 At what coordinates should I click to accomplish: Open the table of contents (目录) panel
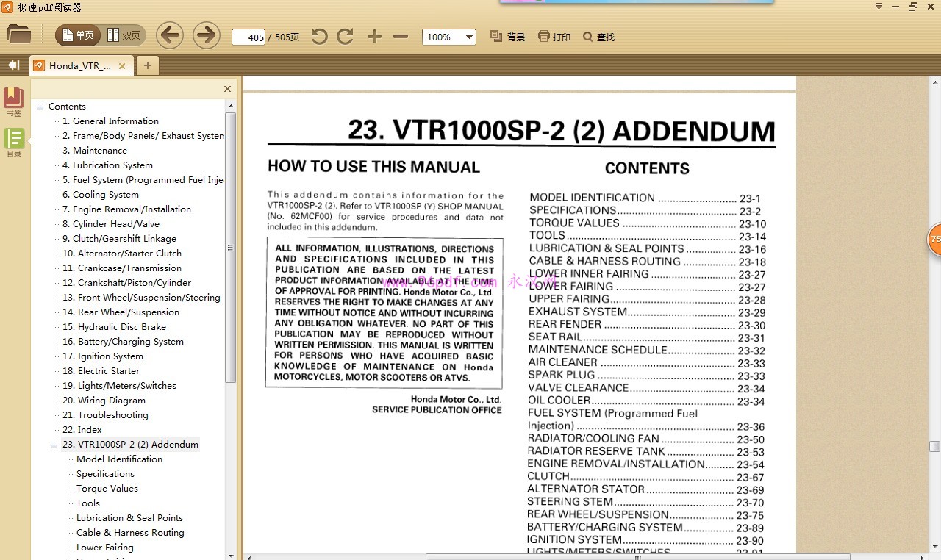[x=14, y=143]
